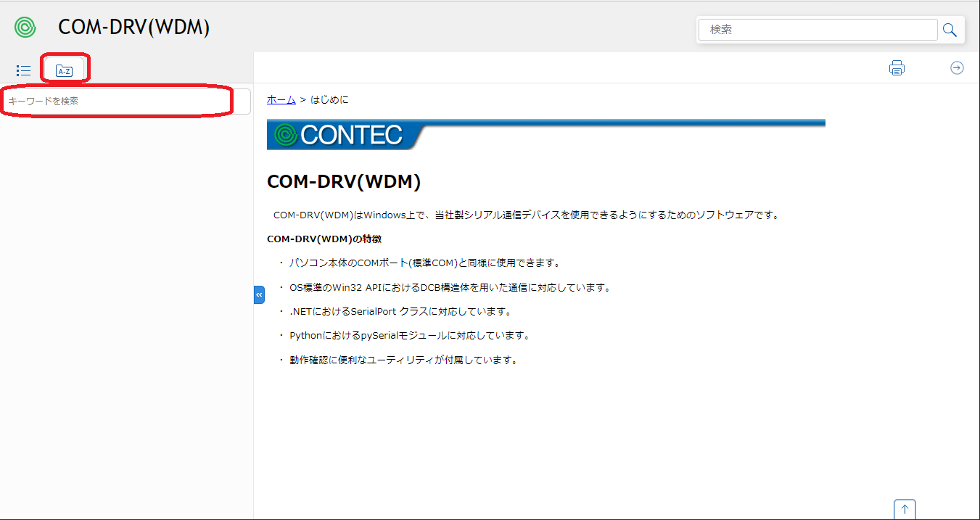This screenshot has width=980, height=520.
Task: Click the COM-DRV(WDM) page heading
Action: [344, 182]
